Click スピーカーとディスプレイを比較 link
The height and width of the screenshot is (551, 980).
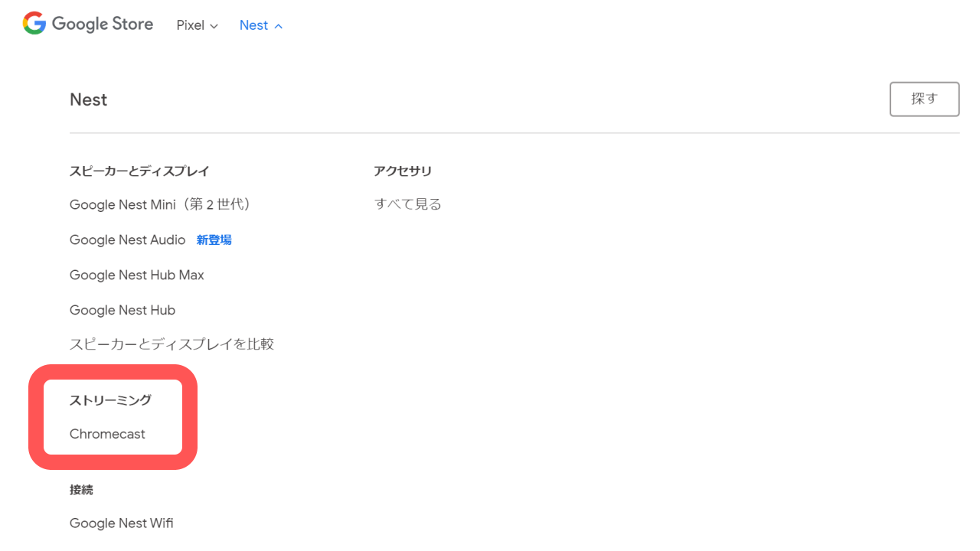[x=171, y=344]
